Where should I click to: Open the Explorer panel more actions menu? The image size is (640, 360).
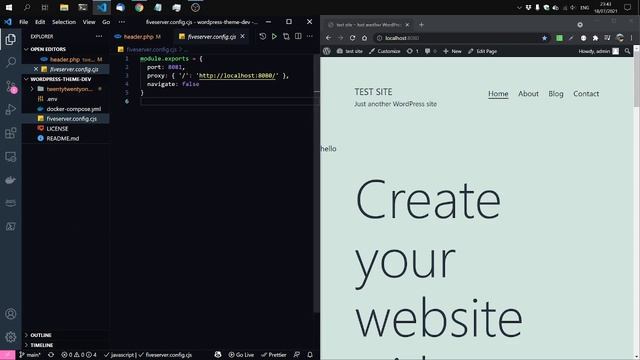(99, 36)
